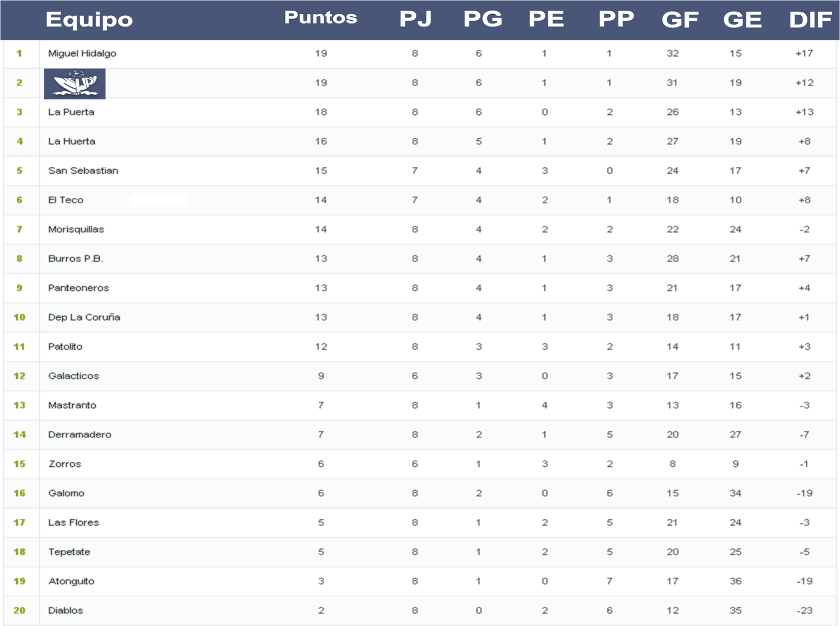
Task: Select the Las Flores team
Action: tap(73, 522)
